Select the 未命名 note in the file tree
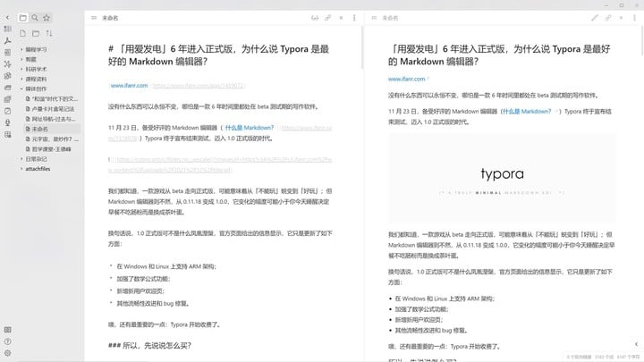Screen dimensions: 644x362 [40, 129]
